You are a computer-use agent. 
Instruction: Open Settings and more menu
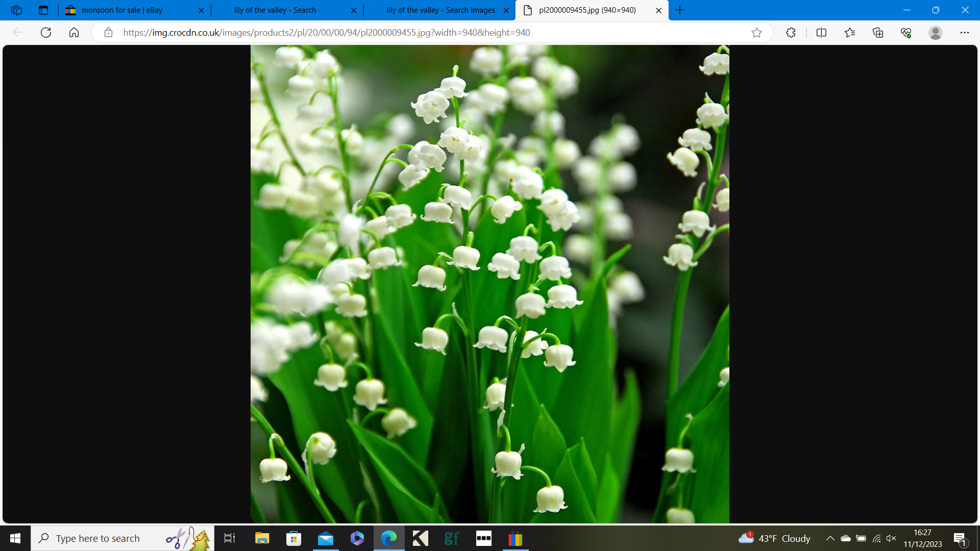click(x=965, y=33)
